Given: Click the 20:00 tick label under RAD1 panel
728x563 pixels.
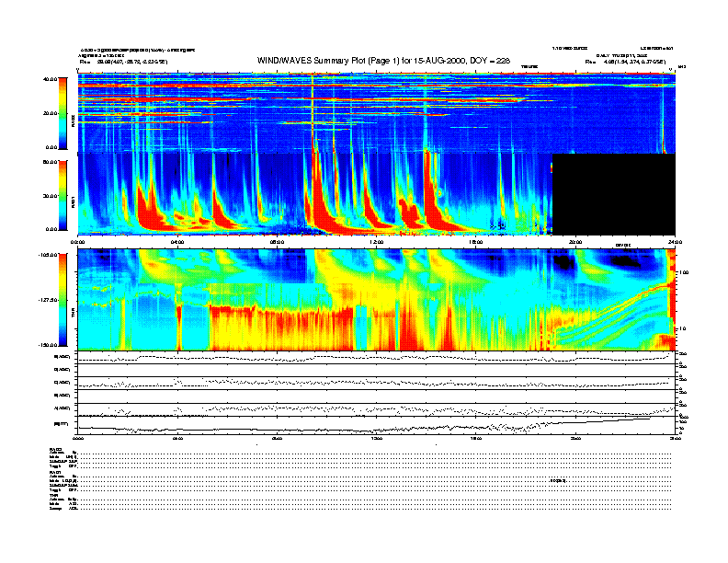Looking at the screenshot, I should tap(575, 242).
